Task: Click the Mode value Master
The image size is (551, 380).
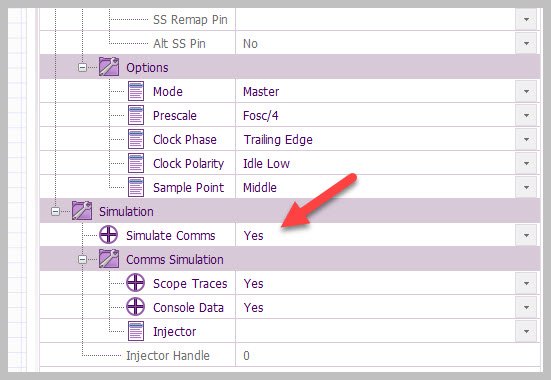Action: pyautogui.click(x=261, y=91)
